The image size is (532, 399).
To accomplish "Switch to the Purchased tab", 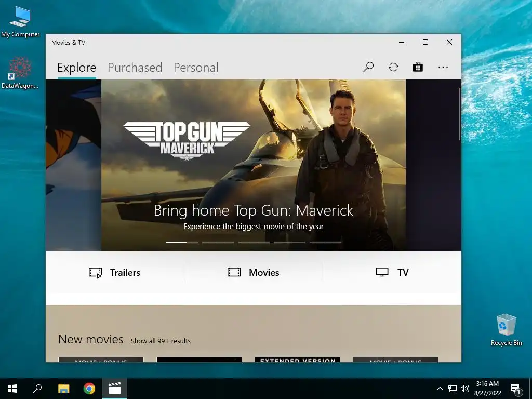I will click(135, 68).
